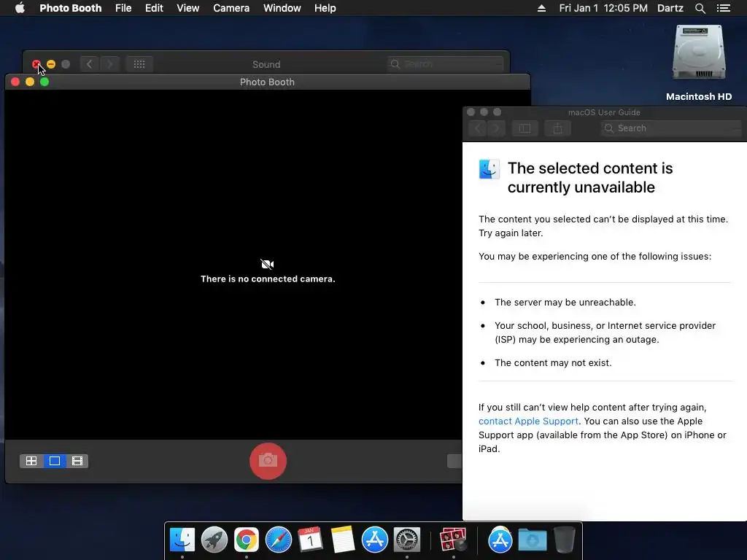Take a photo with red camera button
Screen dimensions: 747x560
coord(268,461)
